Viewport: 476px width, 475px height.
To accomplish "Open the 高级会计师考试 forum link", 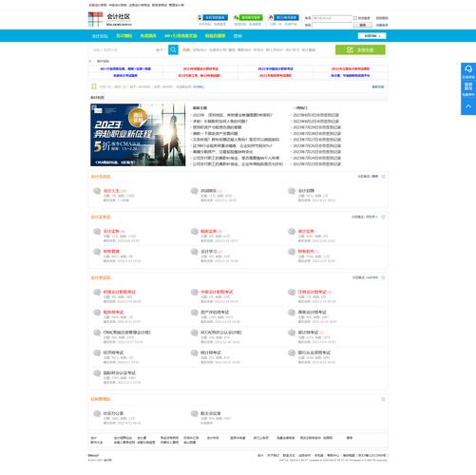I will (x=312, y=313).
